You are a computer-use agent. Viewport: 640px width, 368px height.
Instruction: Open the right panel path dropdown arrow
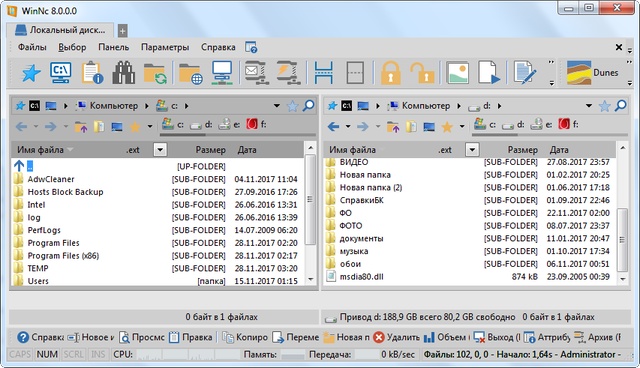[589, 106]
